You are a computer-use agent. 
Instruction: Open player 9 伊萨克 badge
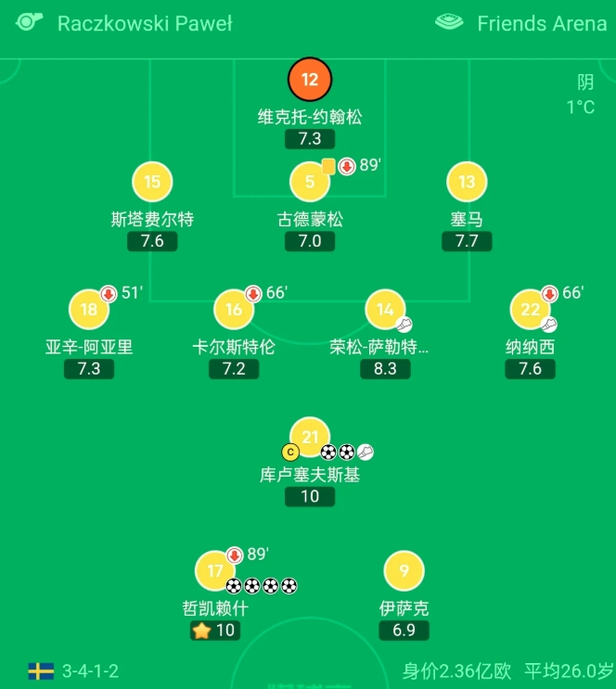404,571
